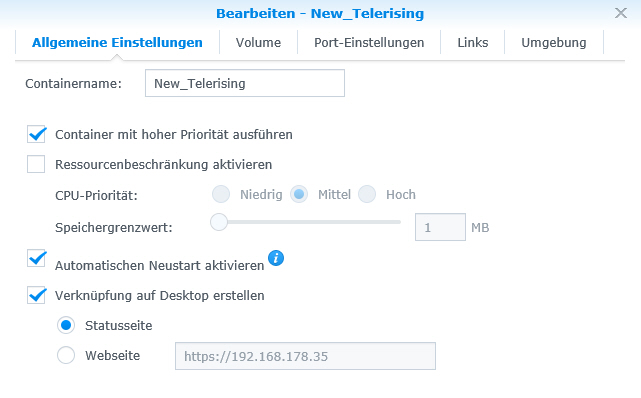This screenshot has height=398, width=641.
Task: Switch to the Umgebung tab
Action: [554, 42]
